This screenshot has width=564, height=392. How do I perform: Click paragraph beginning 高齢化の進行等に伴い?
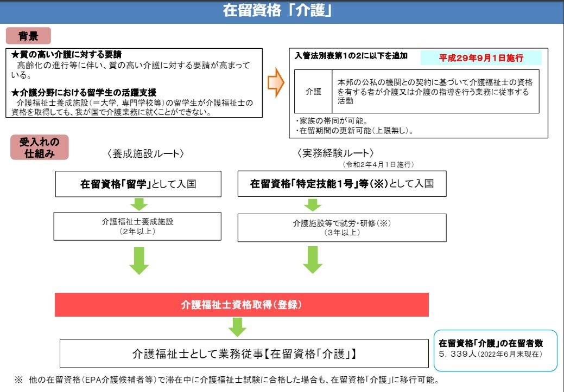point(130,70)
